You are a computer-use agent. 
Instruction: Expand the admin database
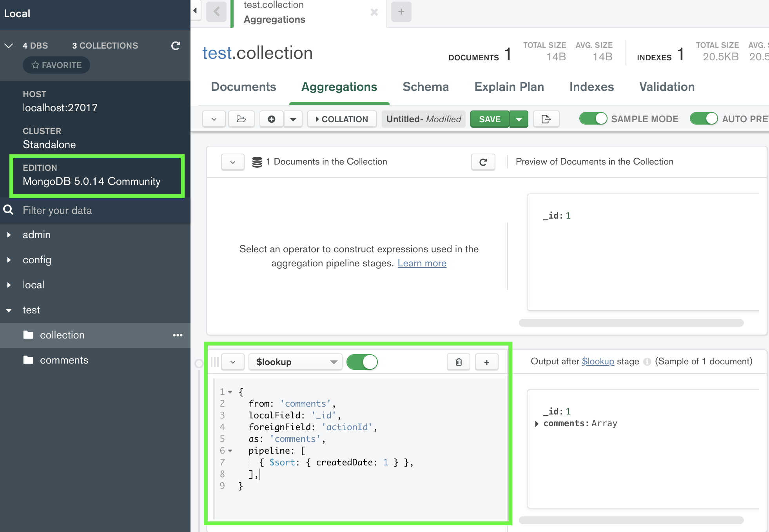9,235
